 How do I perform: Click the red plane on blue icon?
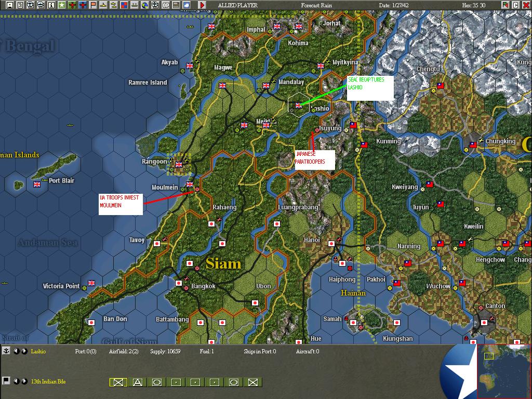click(83, 5)
